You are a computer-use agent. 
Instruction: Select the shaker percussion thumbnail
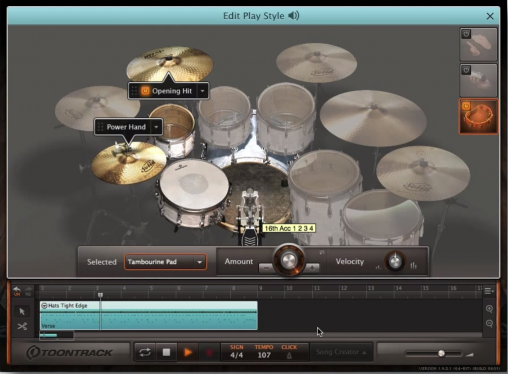click(478, 80)
